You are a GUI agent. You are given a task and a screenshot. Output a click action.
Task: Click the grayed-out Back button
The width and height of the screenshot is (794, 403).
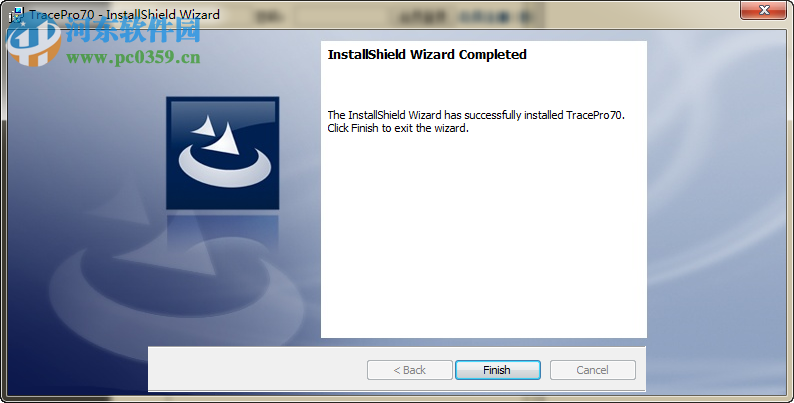click(x=410, y=370)
